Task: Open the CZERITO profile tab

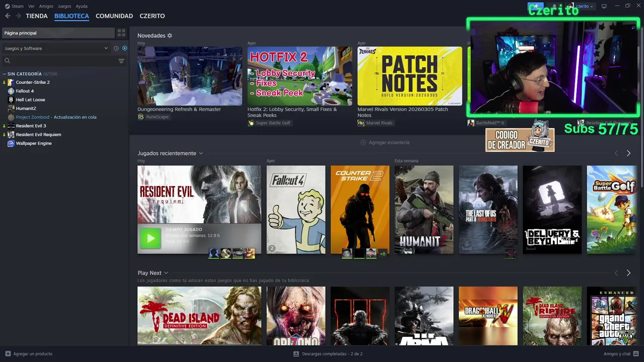Action: [x=152, y=16]
